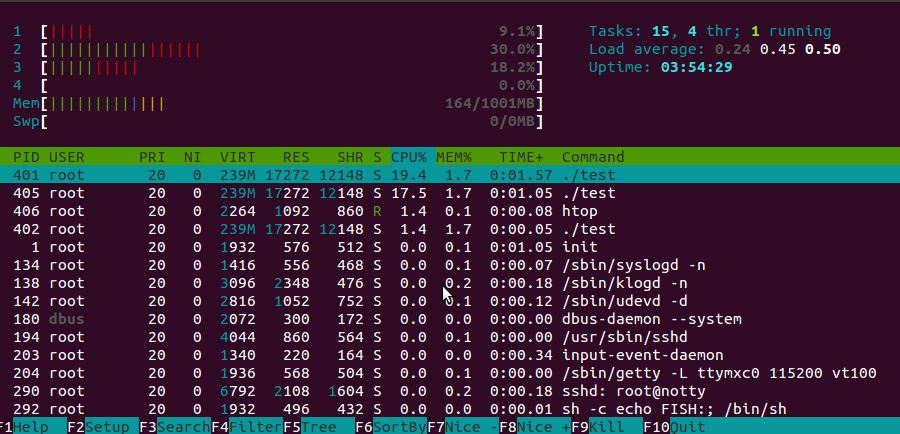
Task: Select the /usr/sbin/sshd process row
Action: [450, 337]
